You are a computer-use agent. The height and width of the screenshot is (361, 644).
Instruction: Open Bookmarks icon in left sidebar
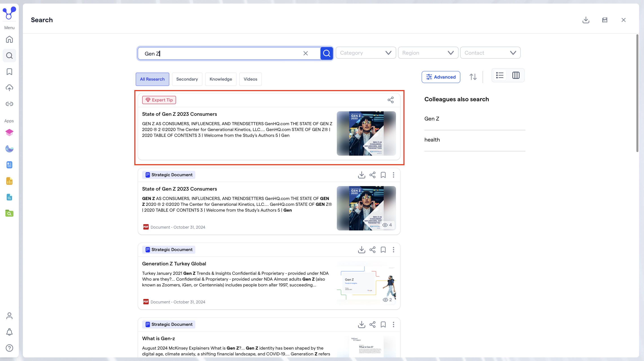9,72
